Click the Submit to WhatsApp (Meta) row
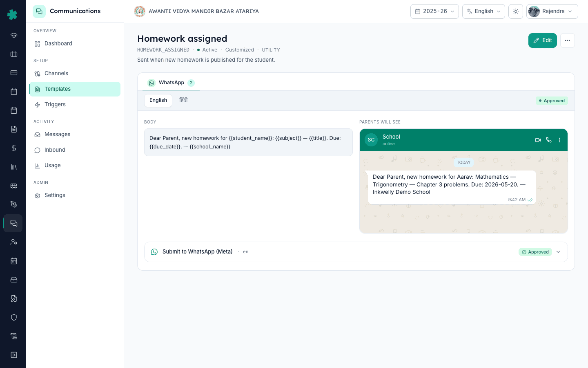Viewport: 588px width, 368px height. point(356,252)
